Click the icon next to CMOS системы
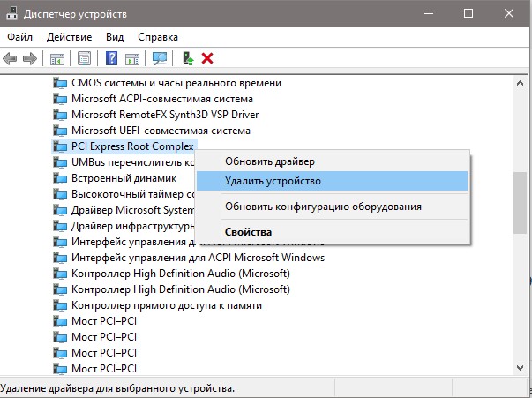This screenshot has height=398, width=532. [x=60, y=83]
